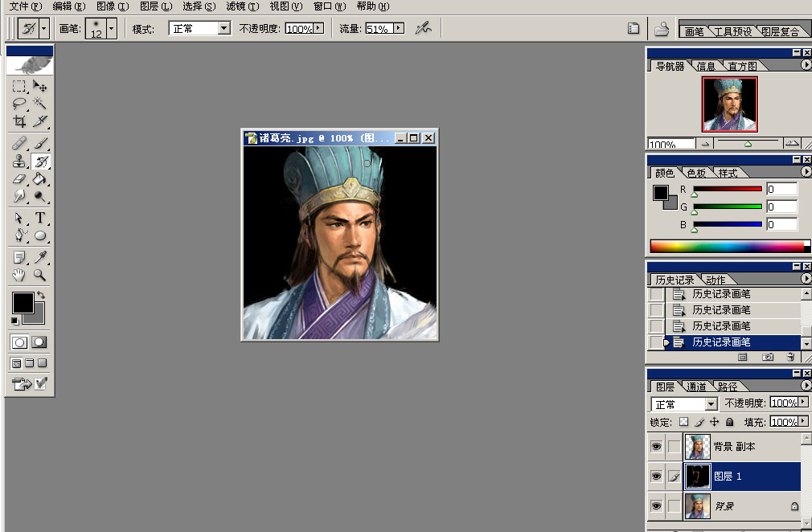The width and height of the screenshot is (812, 532).
Task: Select the Zoom magnifier tool
Action: pyautogui.click(x=39, y=275)
